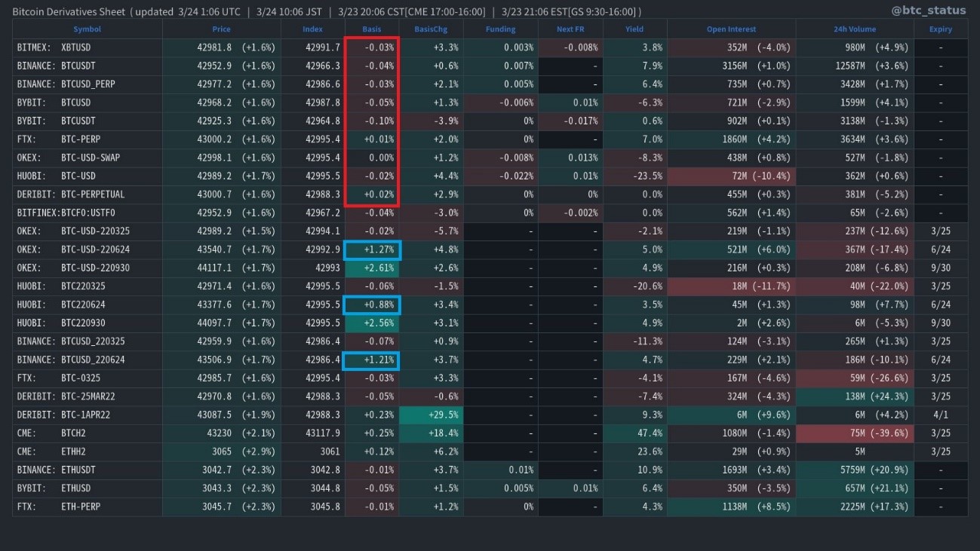
Task: Click the -0.017% next funding rate
Action: (x=581, y=121)
